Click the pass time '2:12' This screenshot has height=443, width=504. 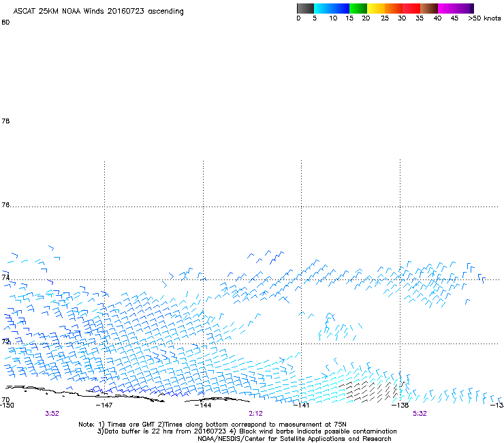point(255,414)
